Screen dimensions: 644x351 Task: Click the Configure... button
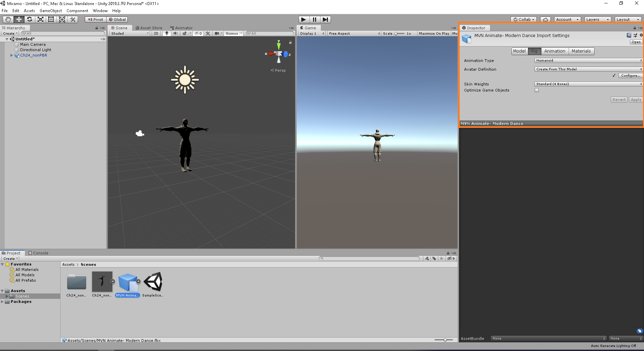pyautogui.click(x=630, y=76)
